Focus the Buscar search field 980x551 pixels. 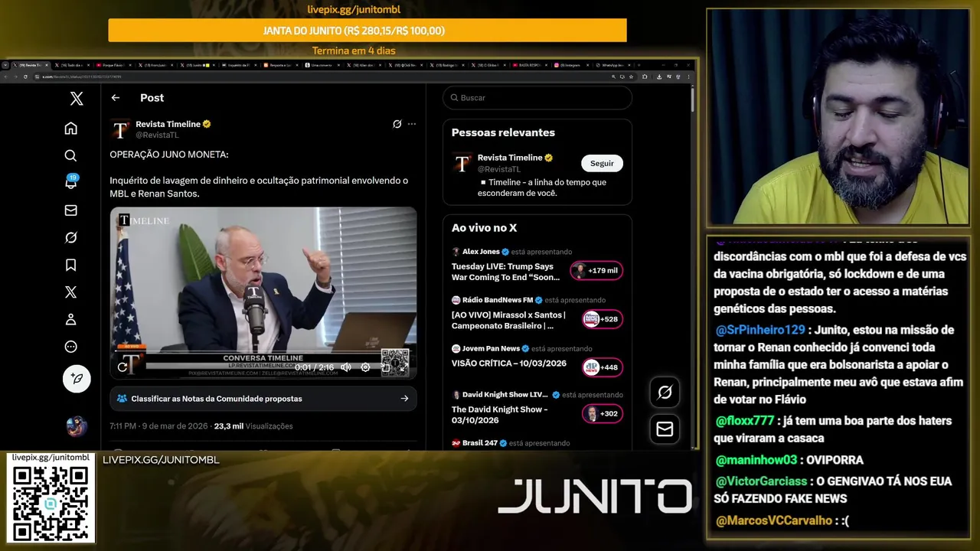537,98
